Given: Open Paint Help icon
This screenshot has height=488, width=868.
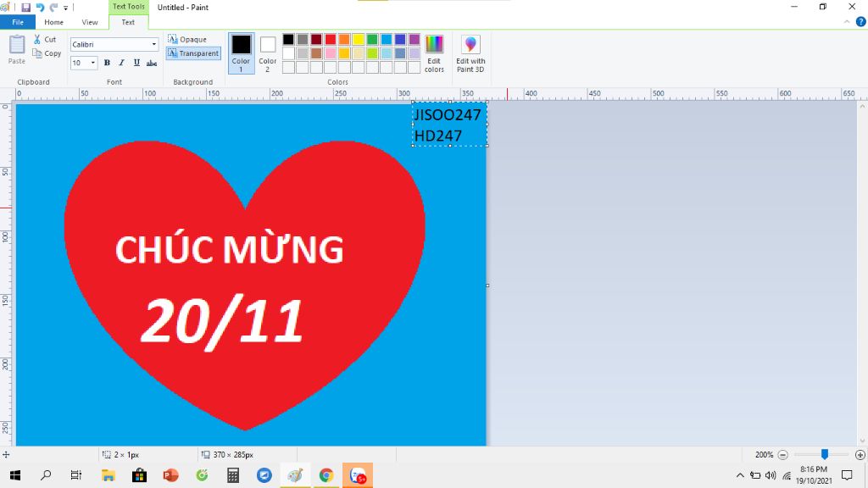Looking at the screenshot, I should click(861, 22).
